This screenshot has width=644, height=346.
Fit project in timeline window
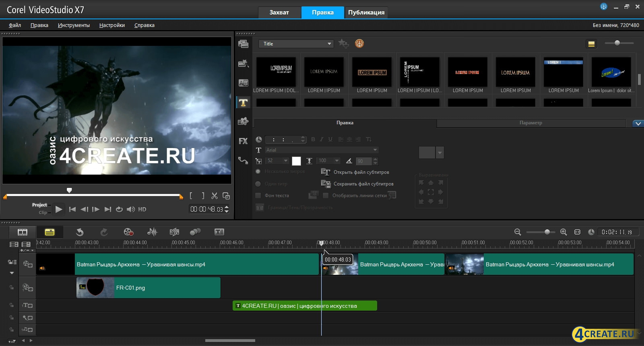[577, 232]
